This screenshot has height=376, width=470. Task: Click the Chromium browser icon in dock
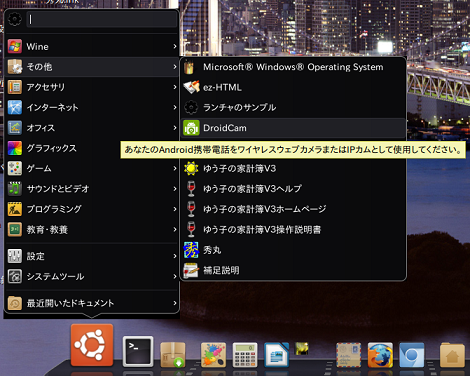[412, 355]
